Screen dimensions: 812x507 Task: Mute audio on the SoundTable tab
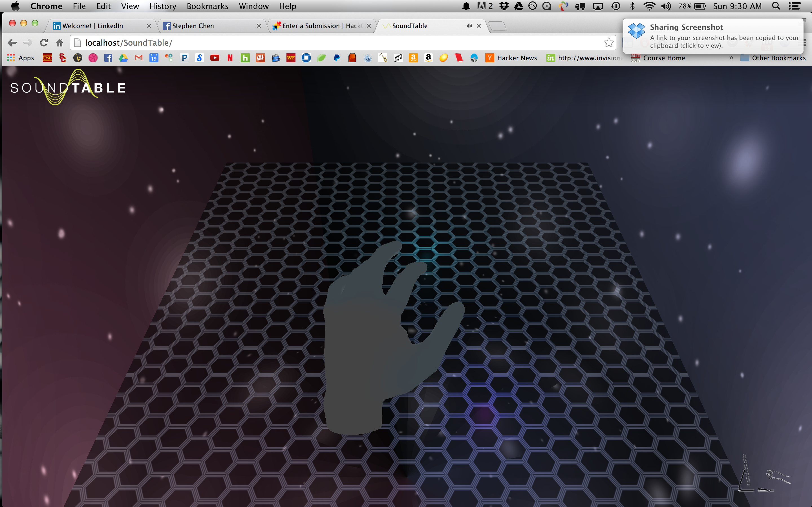(469, 26)
